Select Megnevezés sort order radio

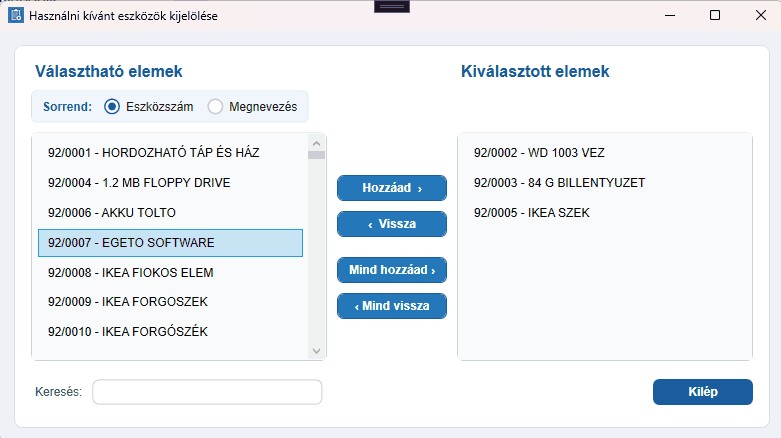point(215,107)
